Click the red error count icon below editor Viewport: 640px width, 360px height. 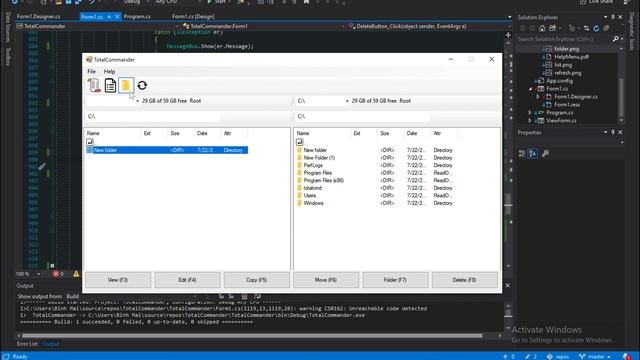(56, 274)
